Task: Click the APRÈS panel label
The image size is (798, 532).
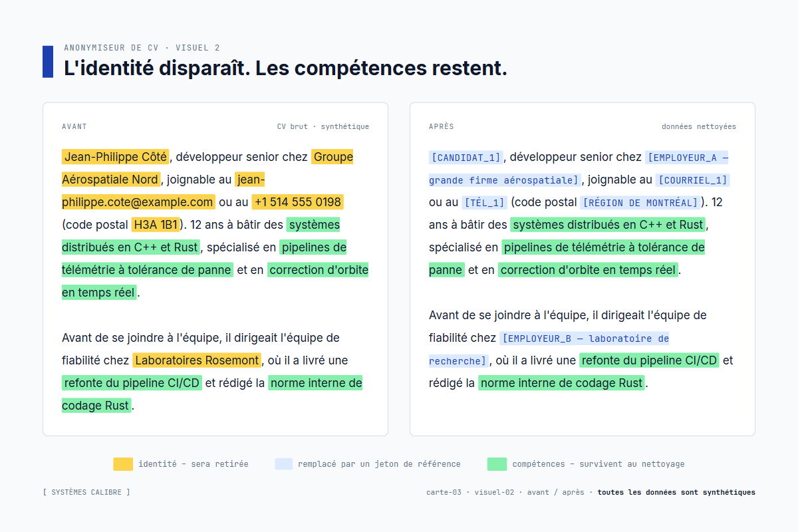Action: tap(440, 126)
